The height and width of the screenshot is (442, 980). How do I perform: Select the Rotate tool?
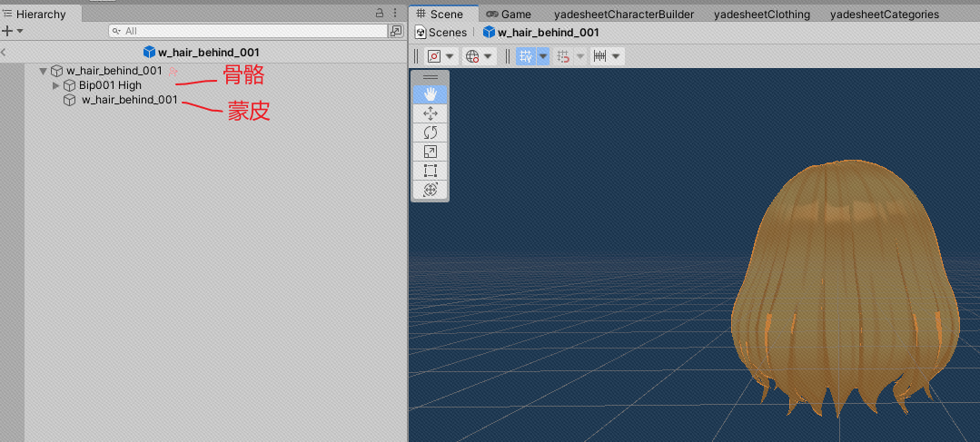pos(430,133)
